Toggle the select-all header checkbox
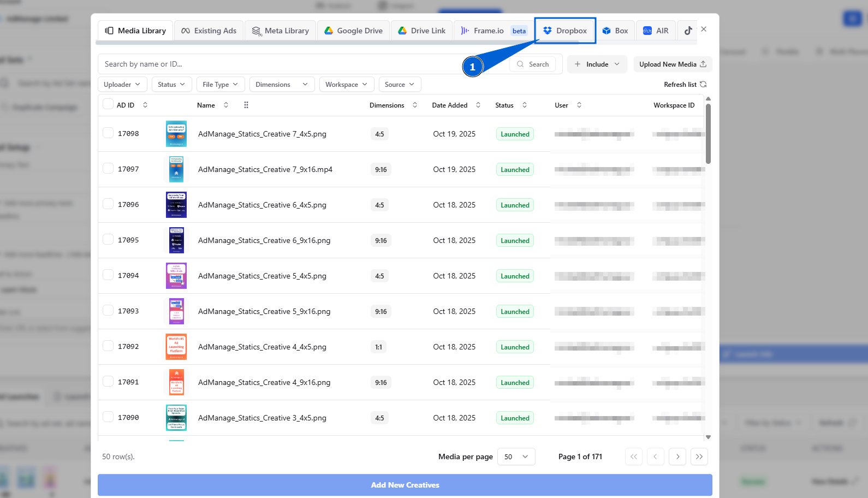Viewport: 868px width, 498px height. [108, 104]
